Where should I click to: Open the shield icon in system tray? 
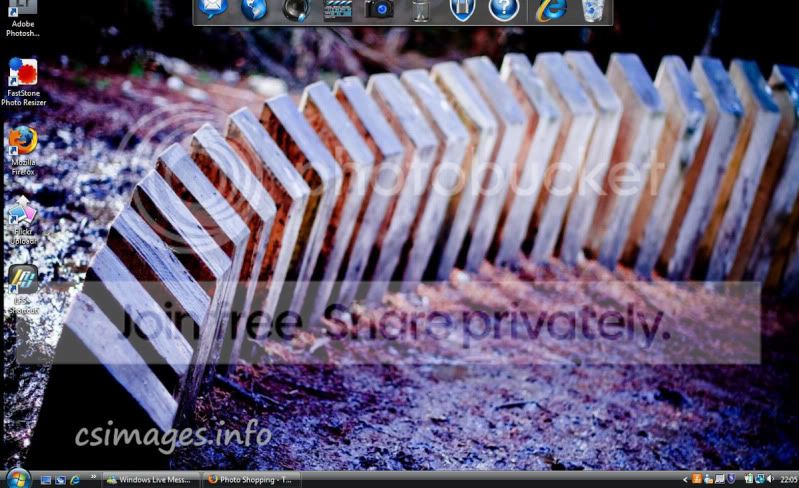point(731,479)
